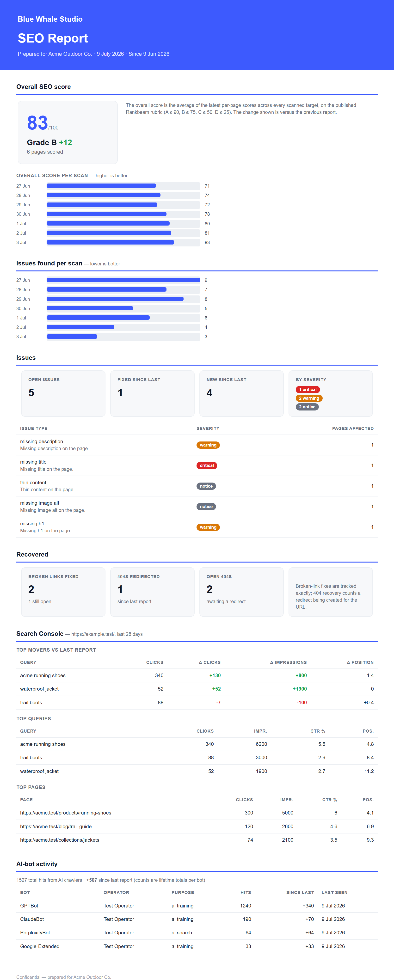Click the 2 notice severity badge
The height and width of the screenshot is (980, 394).
point(307,407)
